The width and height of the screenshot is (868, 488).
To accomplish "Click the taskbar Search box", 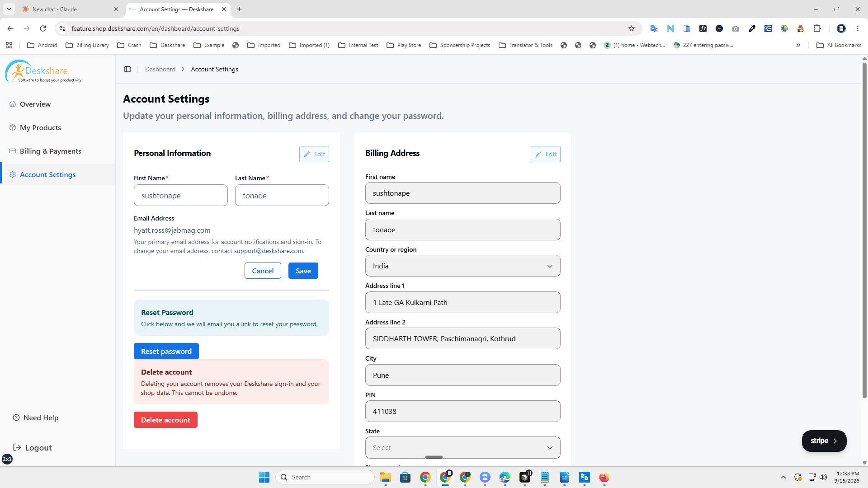I will (x=325, y=477).
